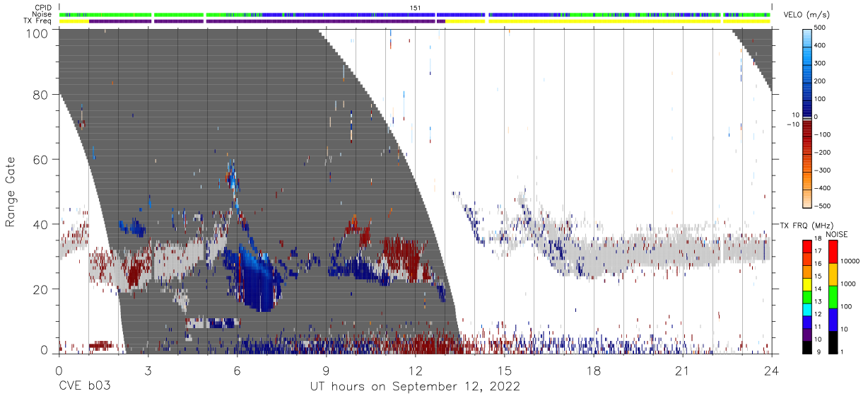The height and width of the screenshot is (401, 868).
Task: Click y-axis tick label '100'
Action: 37,33
